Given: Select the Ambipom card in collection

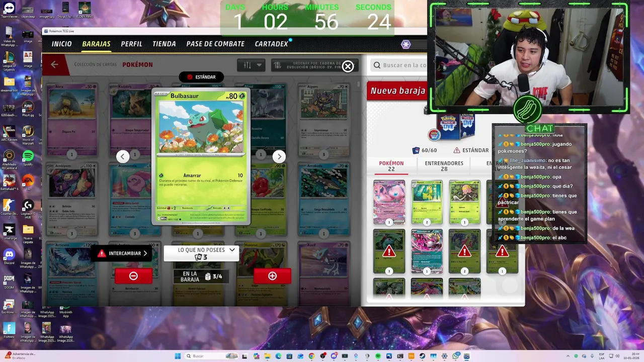Looking at the screenshot, I should [72, 200].
